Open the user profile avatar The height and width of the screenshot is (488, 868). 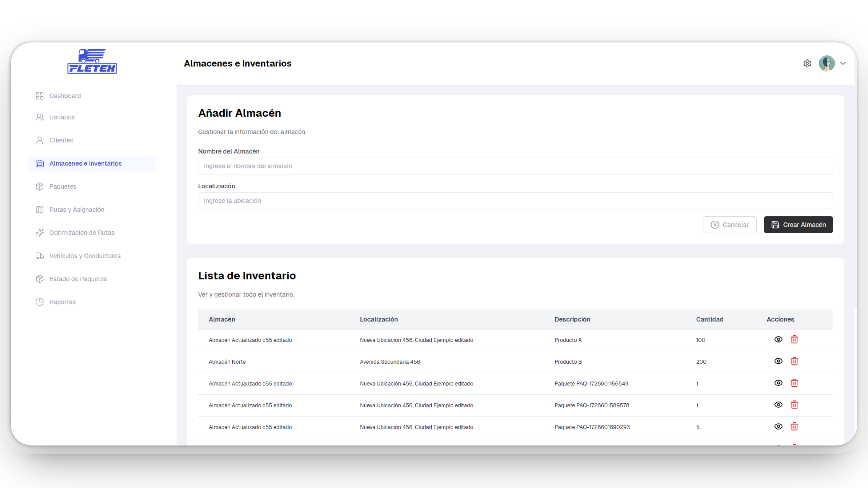(827, 63)
